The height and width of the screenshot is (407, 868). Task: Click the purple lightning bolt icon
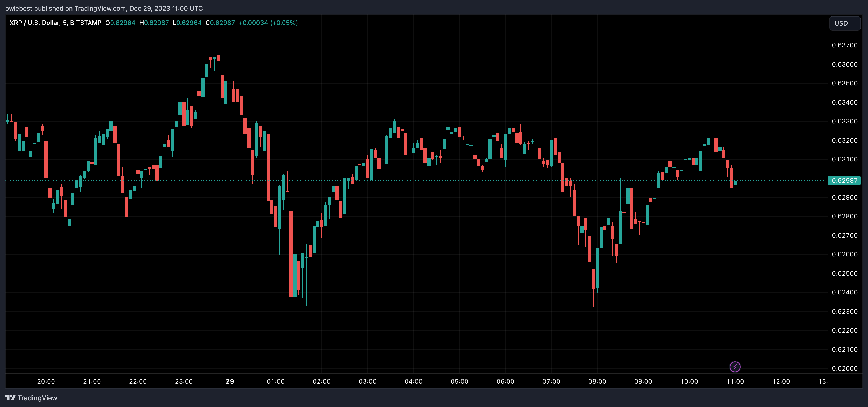735,367
